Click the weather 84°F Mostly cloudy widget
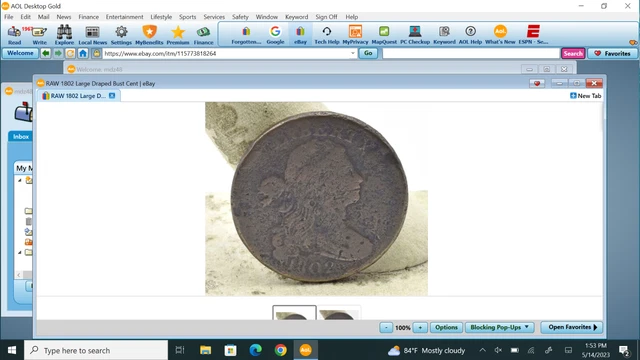Image resolution: width=640 pixels, height=360 pixels. [x=426, y=350]
